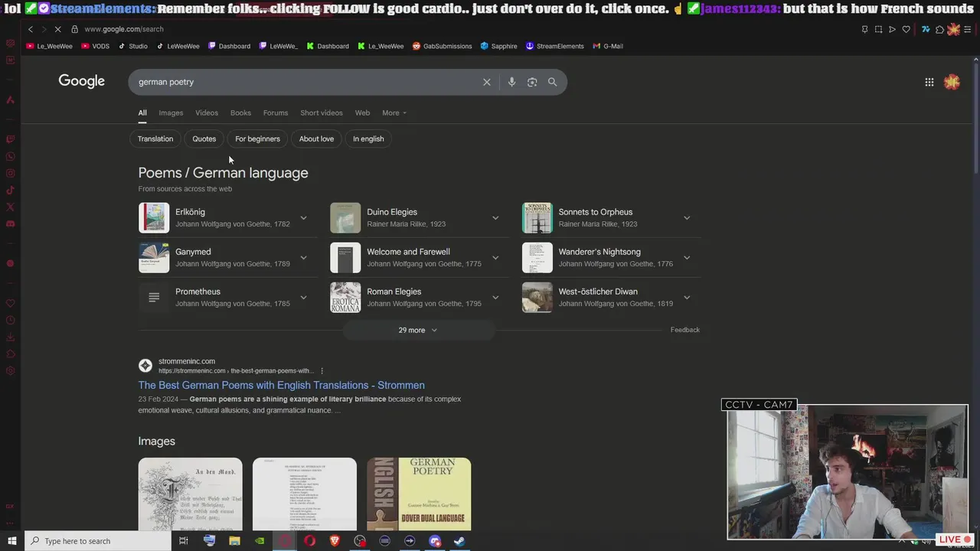Click the magnifier search icon in search box
The width and height of the screenshot is (980, 551).
(x=552, y=82)
